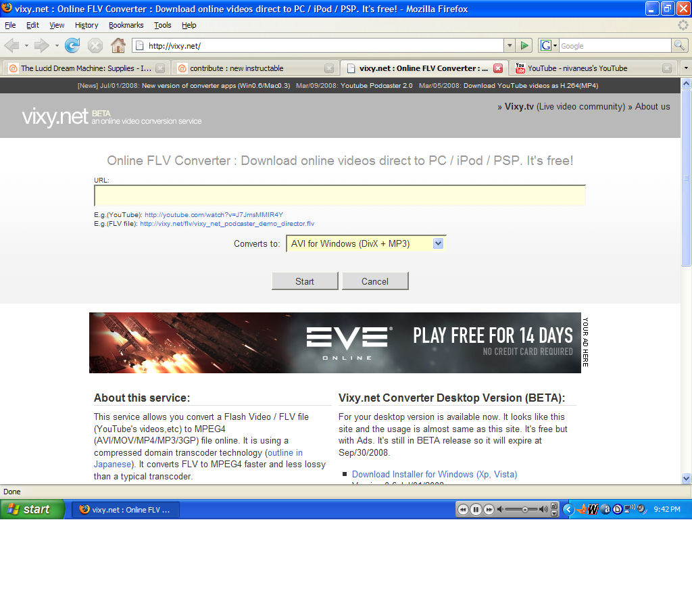Screen dimensions: 692x616
Task: Open the Back button history dropdown arrow
Action: tap(26, 45)
